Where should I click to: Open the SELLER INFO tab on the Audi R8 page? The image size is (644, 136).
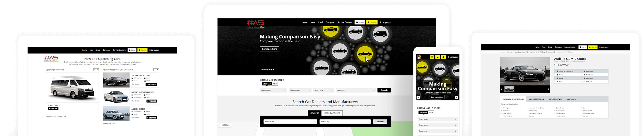point(571,99)
